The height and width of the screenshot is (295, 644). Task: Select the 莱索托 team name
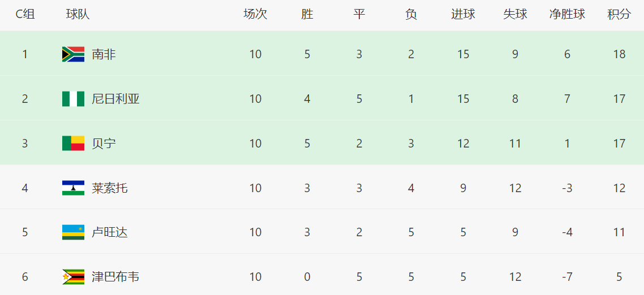pyautogui.click(x=110, y=188)
